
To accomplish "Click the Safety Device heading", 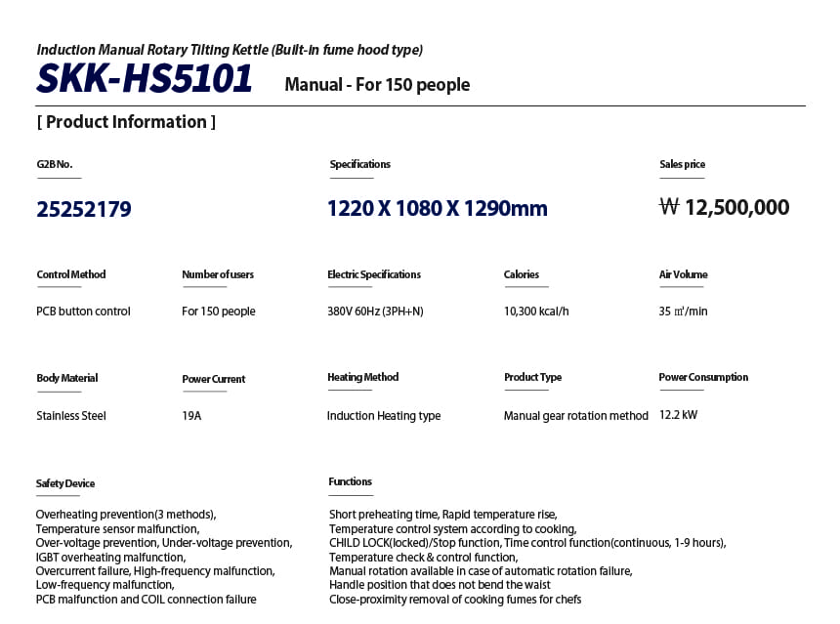I will (65, 483).
